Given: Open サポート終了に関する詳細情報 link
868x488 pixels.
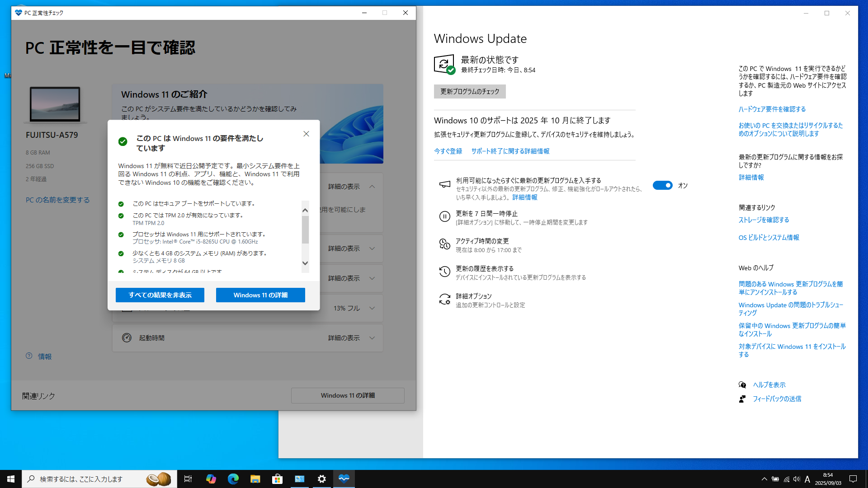Looking at the screenshot, I should pyautogui.click(x=510, y=151).
